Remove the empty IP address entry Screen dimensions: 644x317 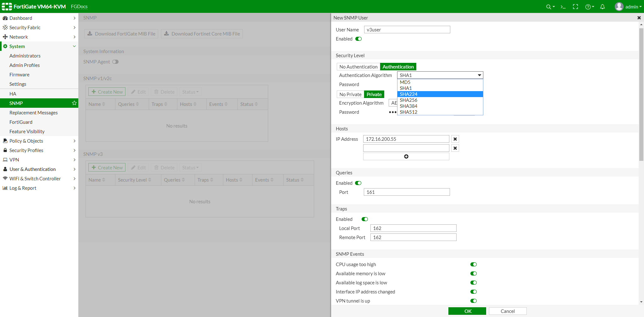455,148
